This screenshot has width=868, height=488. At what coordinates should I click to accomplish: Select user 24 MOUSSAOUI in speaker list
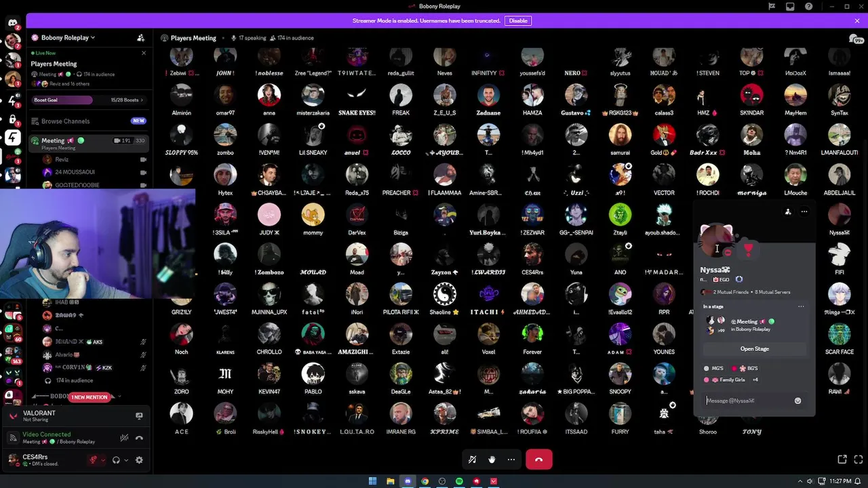[75, 172]
